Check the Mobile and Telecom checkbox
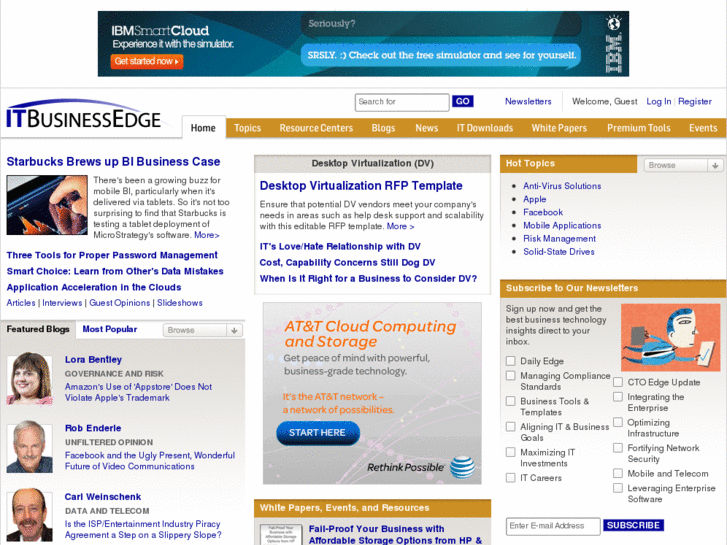The width and height of the screenshot is (727, 545). [618, 473]
